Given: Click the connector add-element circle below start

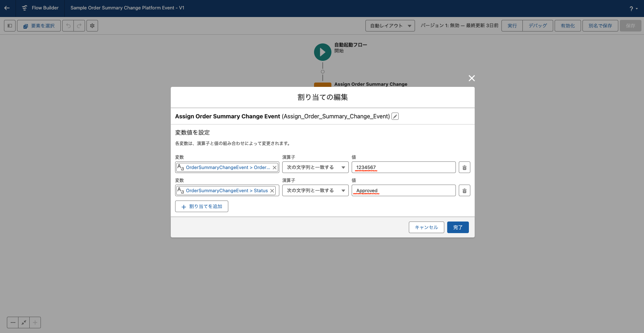Looking at the screenshot, I should 323,72.
